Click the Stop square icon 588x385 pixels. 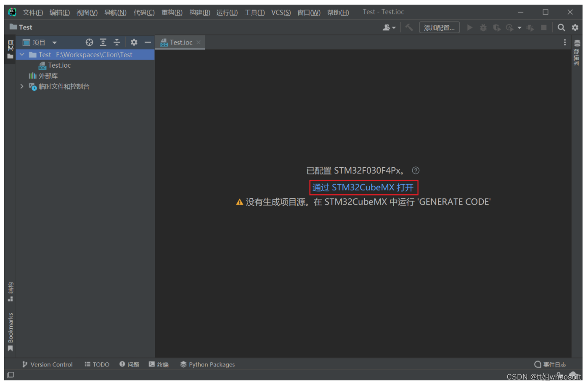pos(544,28)
